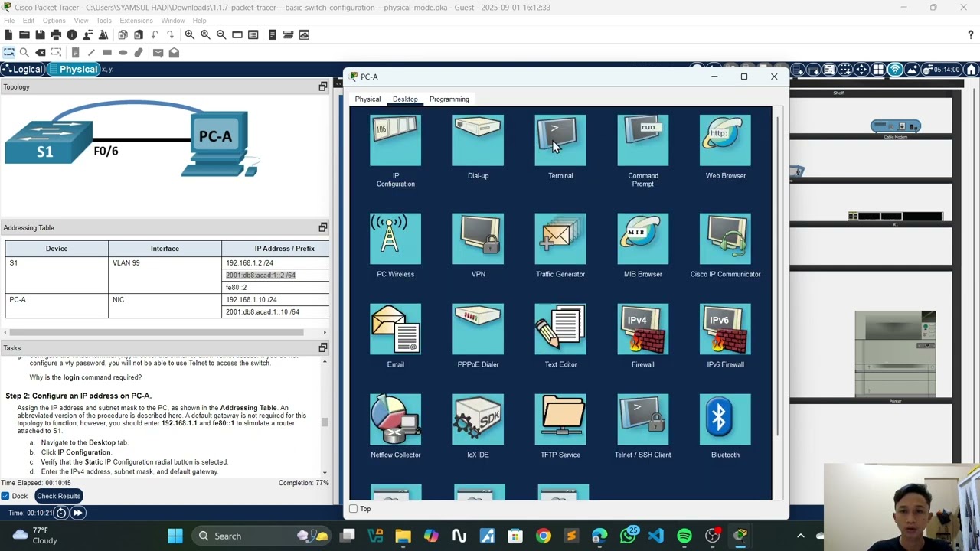
Task: Open the Extensions menu
Action: tap(136, 21)
